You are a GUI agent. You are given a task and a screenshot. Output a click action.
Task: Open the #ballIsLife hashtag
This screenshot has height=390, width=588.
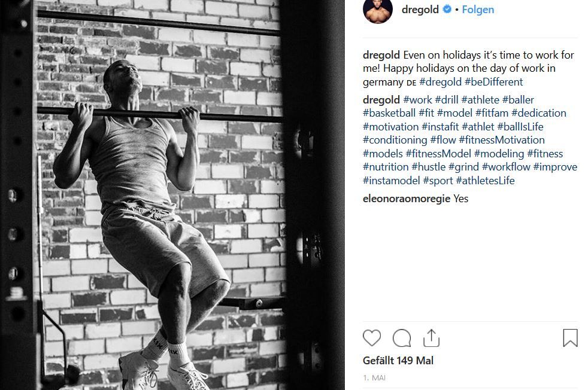[x=520, y=127]
